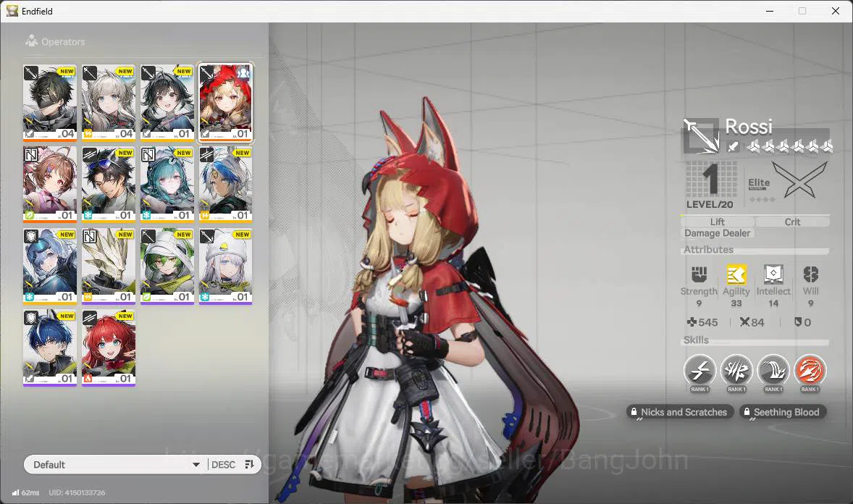
Task: Open the Default sort dropdown
Action: (115, 464)
